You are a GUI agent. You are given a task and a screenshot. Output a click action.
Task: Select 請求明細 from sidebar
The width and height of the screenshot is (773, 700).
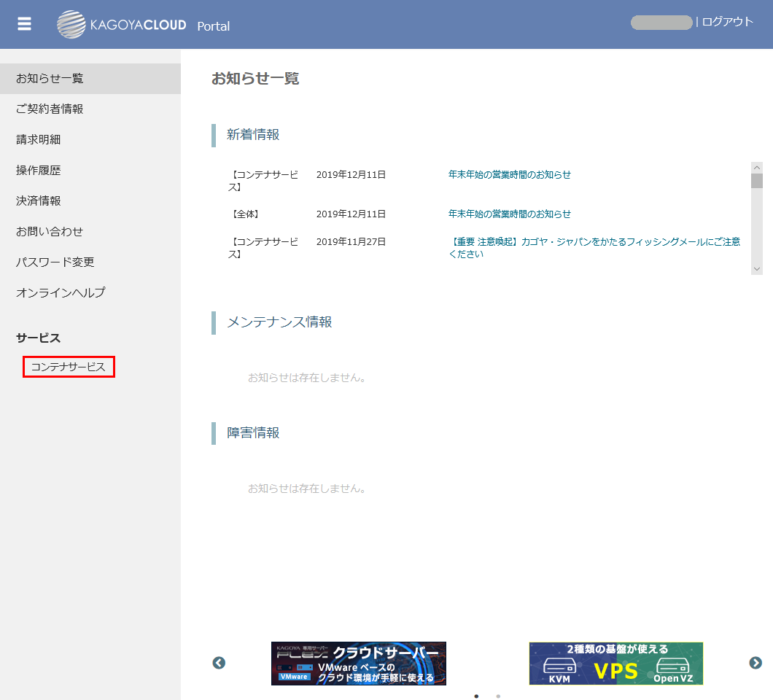[x=39, y=140]
